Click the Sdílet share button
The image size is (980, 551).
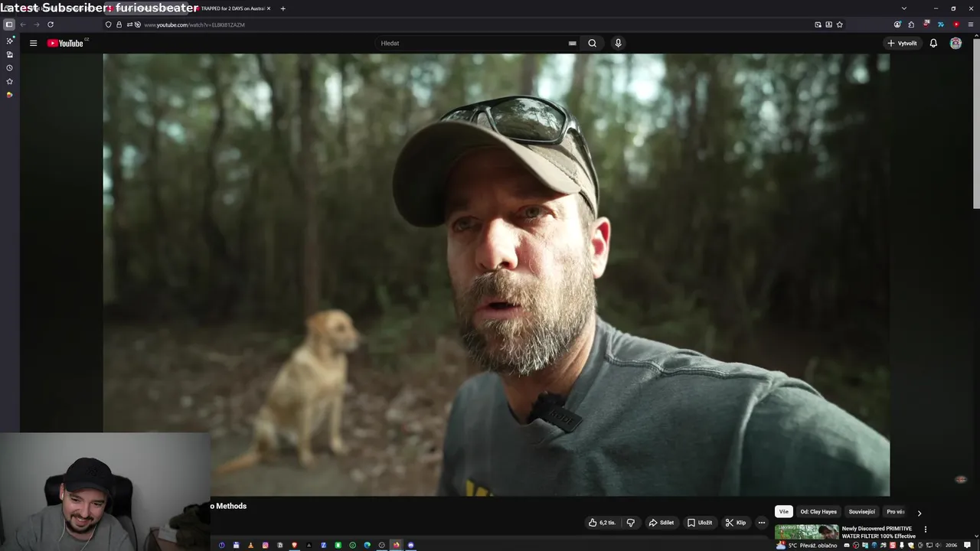661,523
